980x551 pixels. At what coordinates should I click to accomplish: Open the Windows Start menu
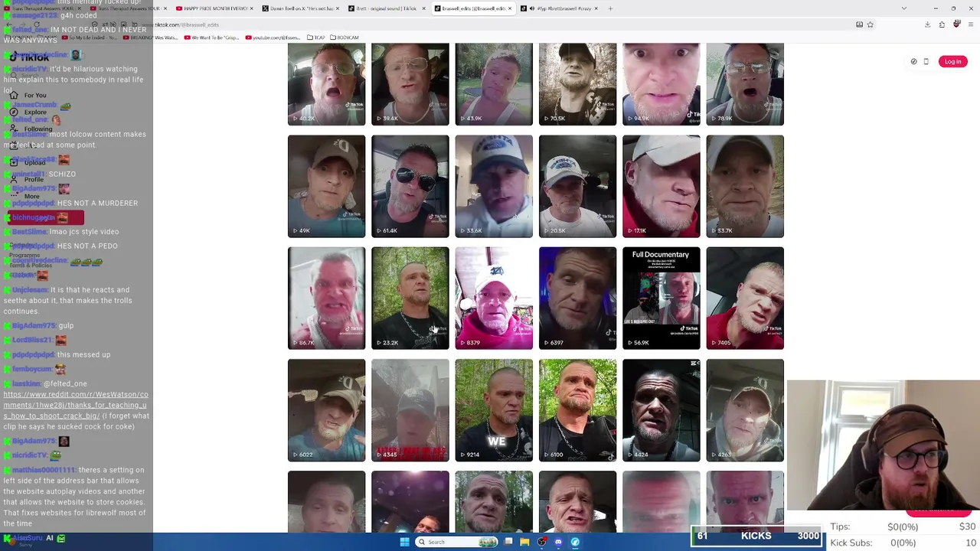point(404,542)
